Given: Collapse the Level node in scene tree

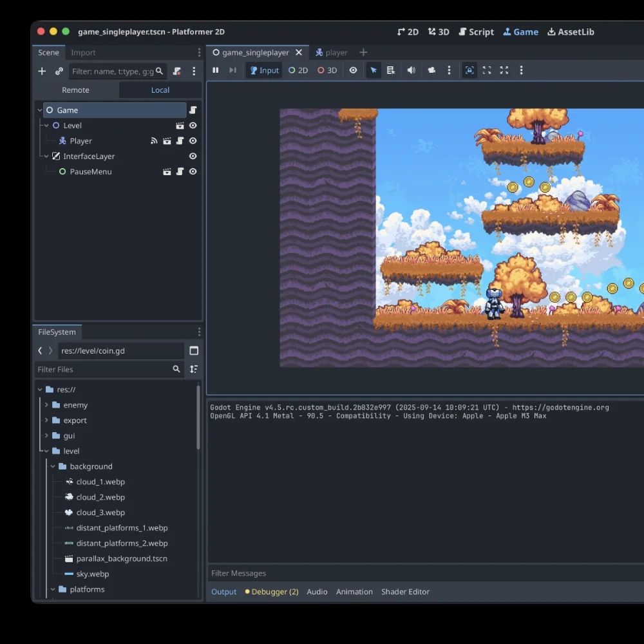Looking at the screenshot, I should (x=46, y=126).
